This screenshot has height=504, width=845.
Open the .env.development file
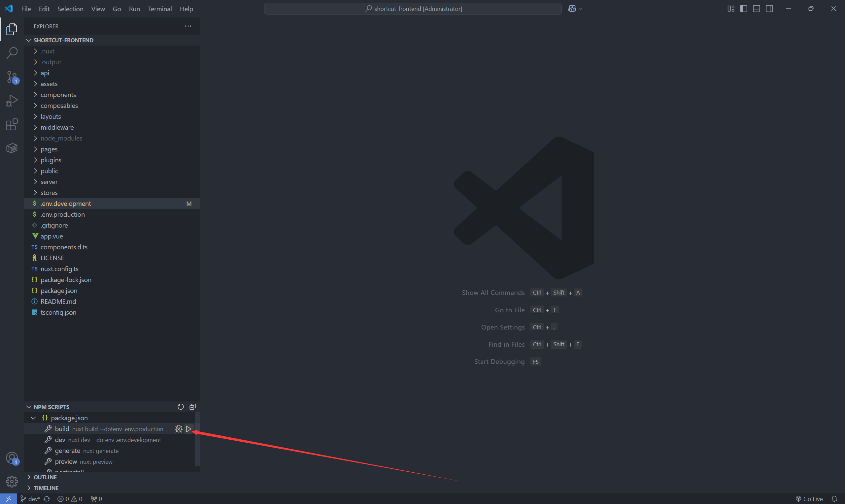pyautogui.click(x=112, y=204)
